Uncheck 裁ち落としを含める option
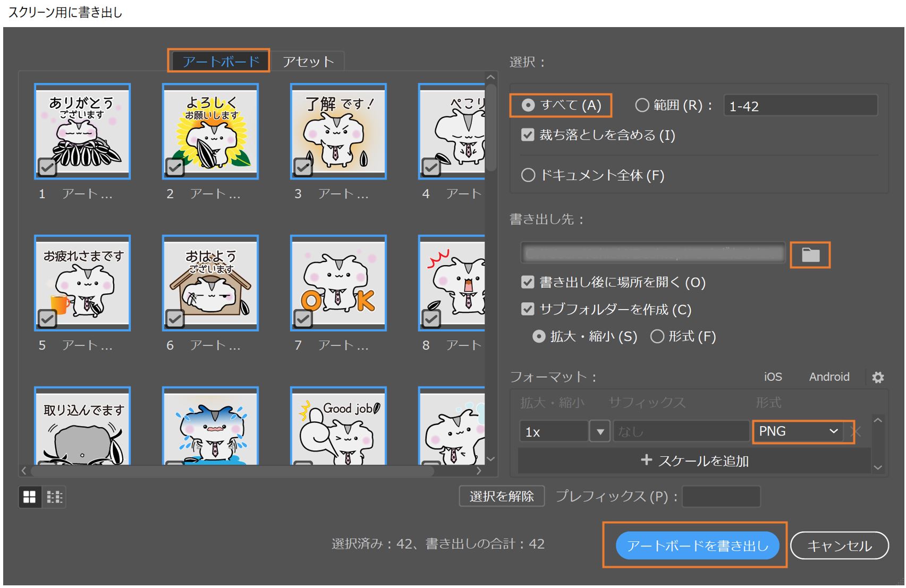 click(527, 135)
